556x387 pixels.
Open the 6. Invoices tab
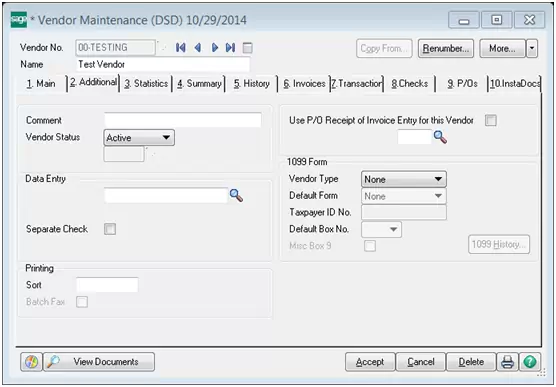tap(304, 84)
